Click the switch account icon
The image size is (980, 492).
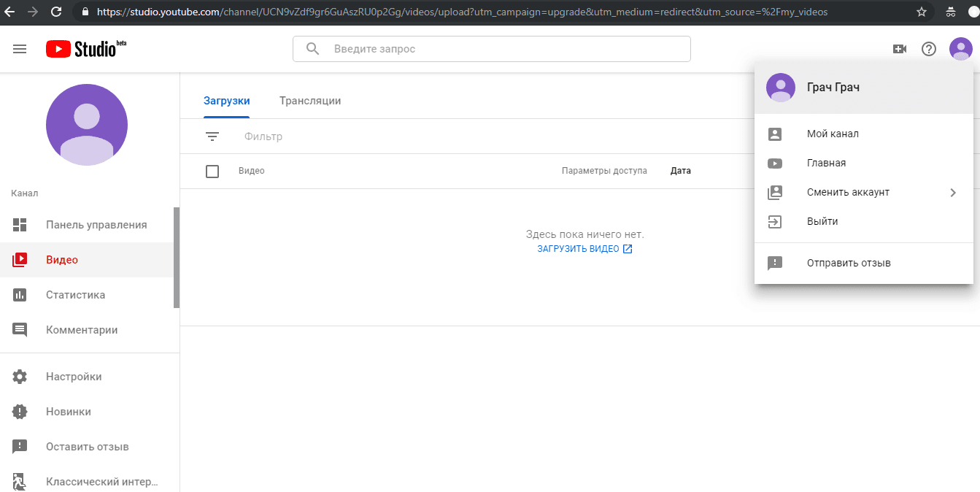(775, 193)
